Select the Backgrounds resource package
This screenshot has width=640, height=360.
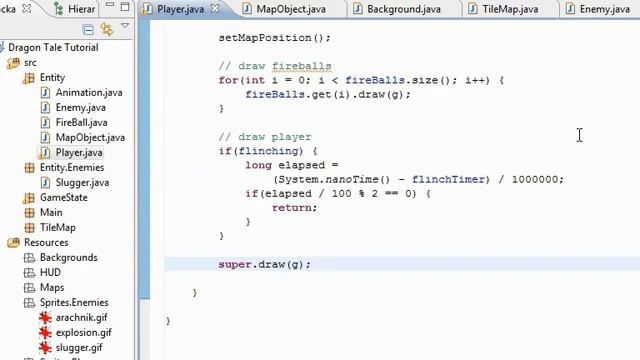[x=69, y=258]
